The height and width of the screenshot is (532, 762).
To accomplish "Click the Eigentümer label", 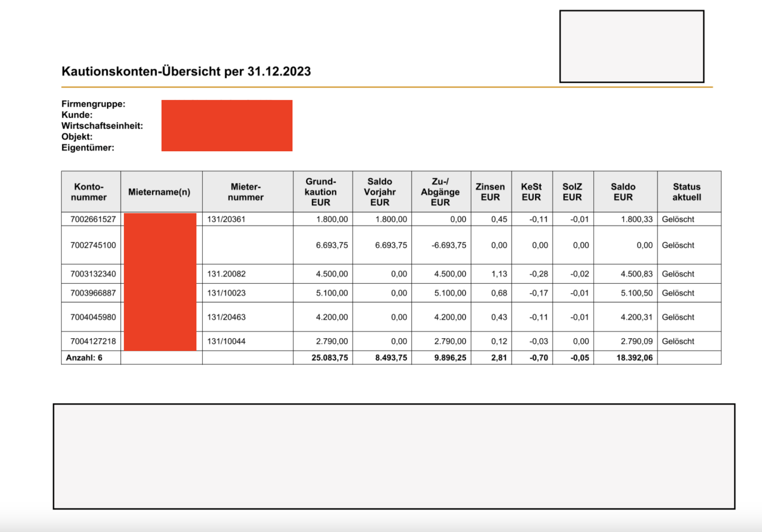I will click(88, 148).
